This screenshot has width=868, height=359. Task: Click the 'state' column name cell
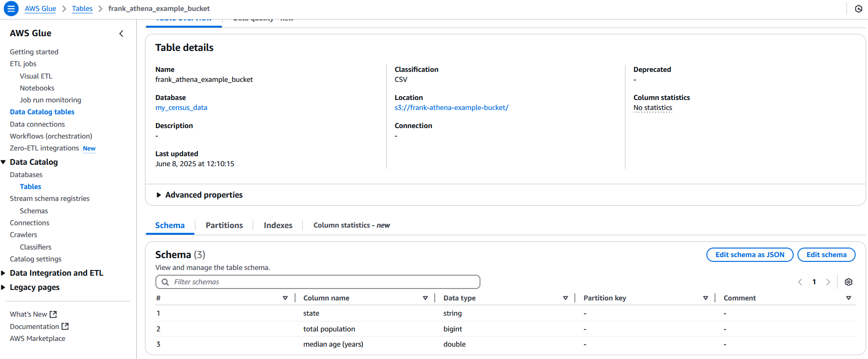pos(311,313)
